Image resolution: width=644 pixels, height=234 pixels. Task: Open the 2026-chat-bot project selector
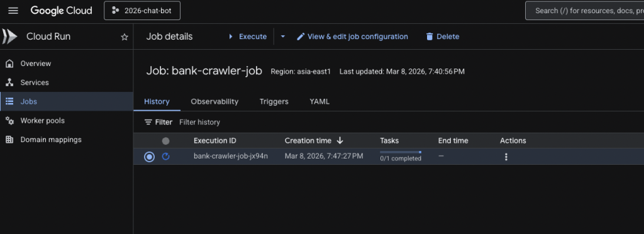[142, 11]
